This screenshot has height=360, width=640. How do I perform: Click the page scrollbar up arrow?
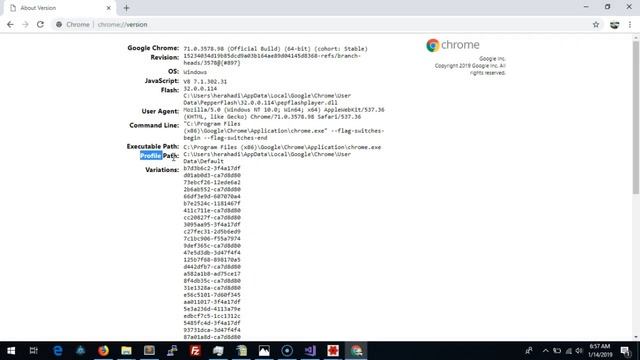tap(636, 38)
